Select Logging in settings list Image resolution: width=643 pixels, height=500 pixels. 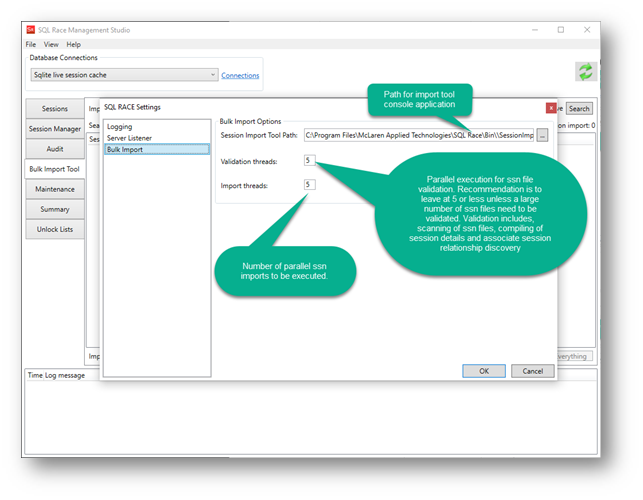(x=157, y=127)
